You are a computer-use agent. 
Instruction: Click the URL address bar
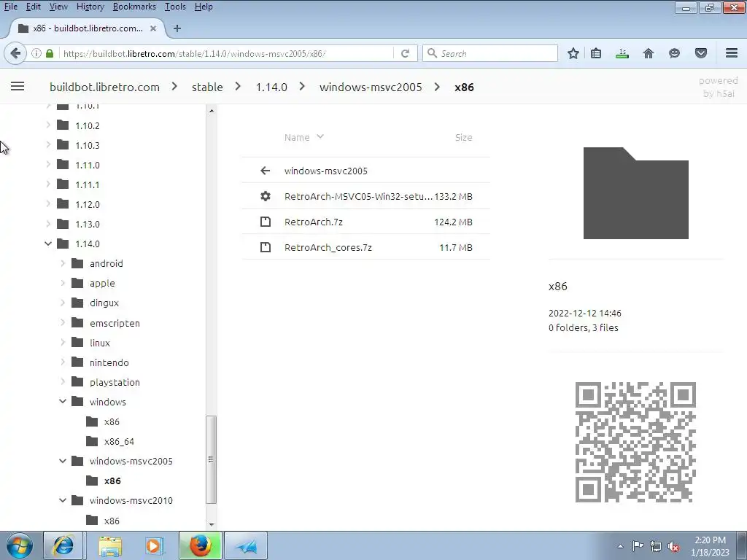[x=228, y=53]
